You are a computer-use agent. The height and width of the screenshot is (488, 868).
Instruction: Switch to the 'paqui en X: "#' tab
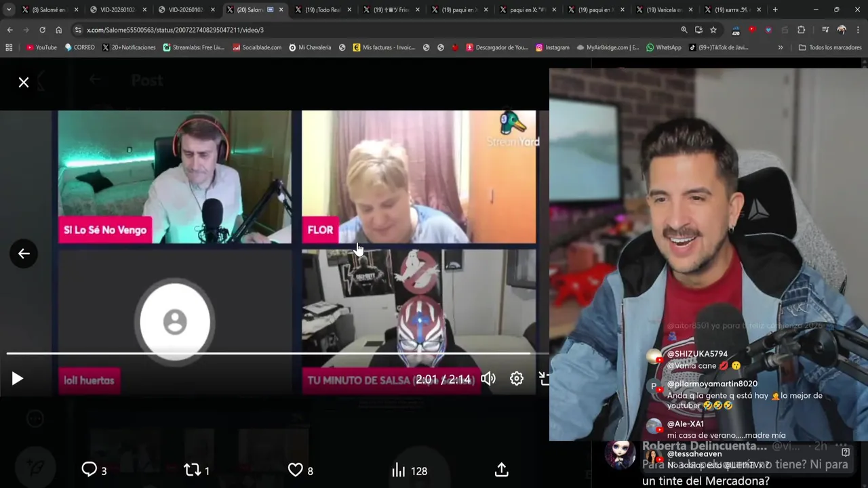526,9
